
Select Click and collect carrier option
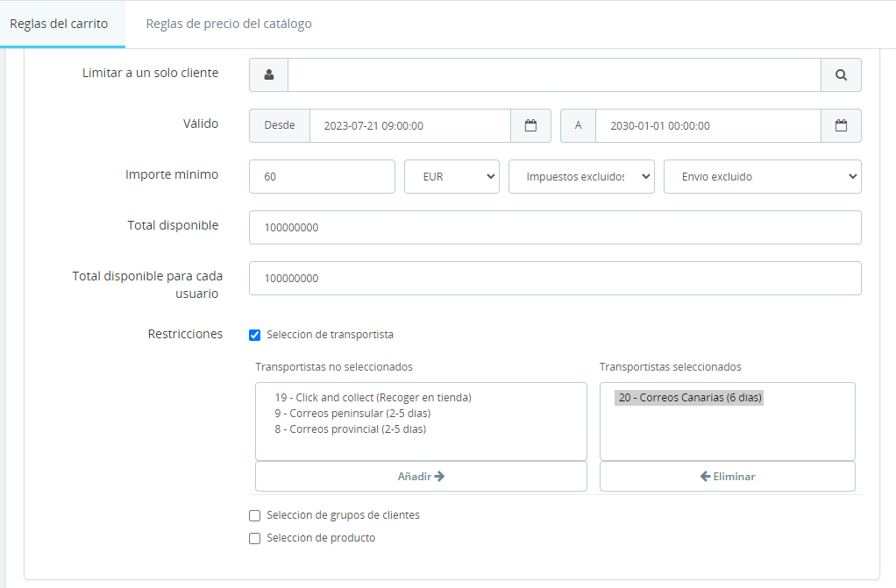[373, 398]
